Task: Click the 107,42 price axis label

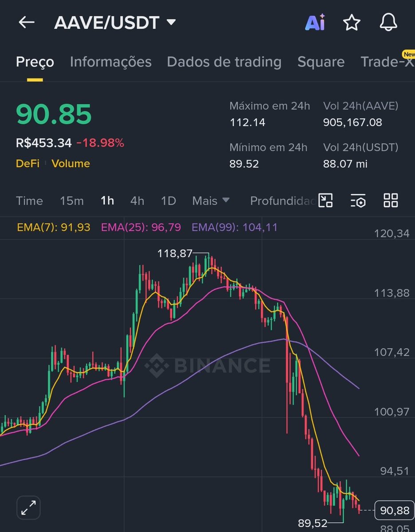Action: coord(392,352)
